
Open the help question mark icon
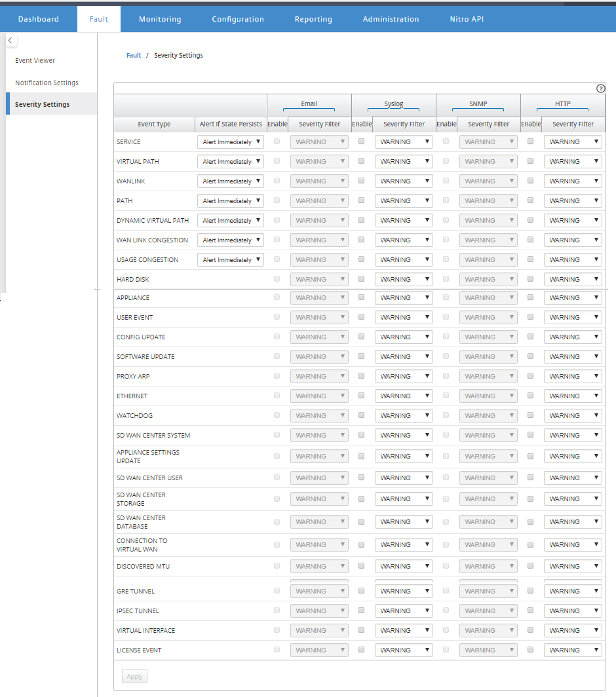pos(600,88)
